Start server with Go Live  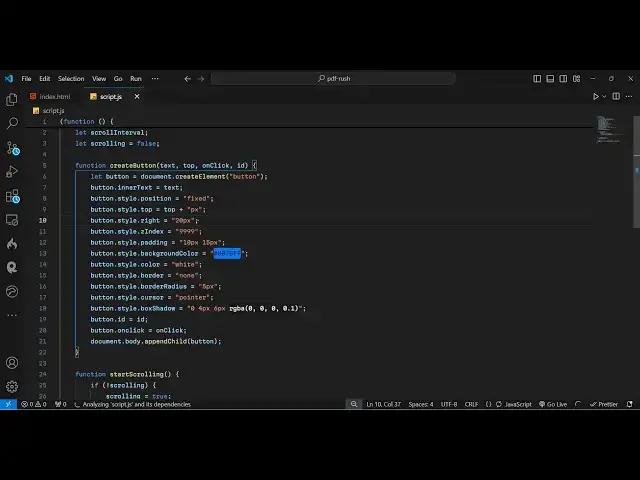point(553,404)
